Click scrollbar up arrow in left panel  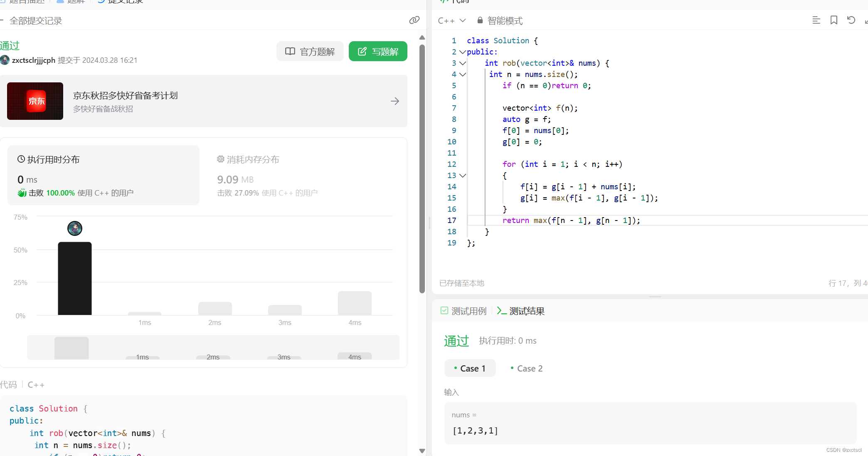click(422, 37)
